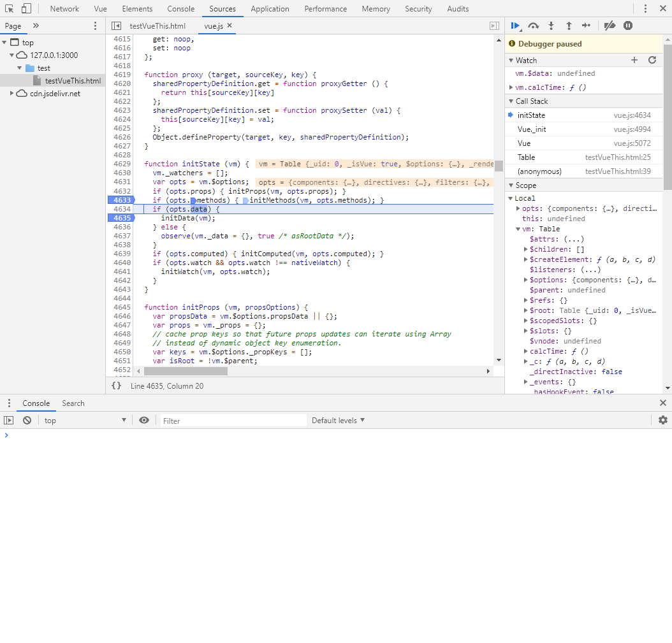
Task: Refresh watch expressions
Action: 652,60
